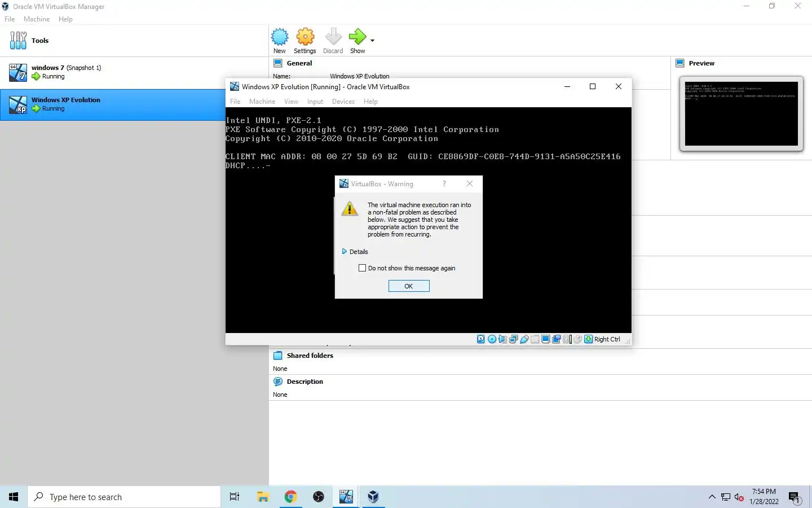Click the Preview section icon
812x508 pixels.
click(x=680, y=63)
